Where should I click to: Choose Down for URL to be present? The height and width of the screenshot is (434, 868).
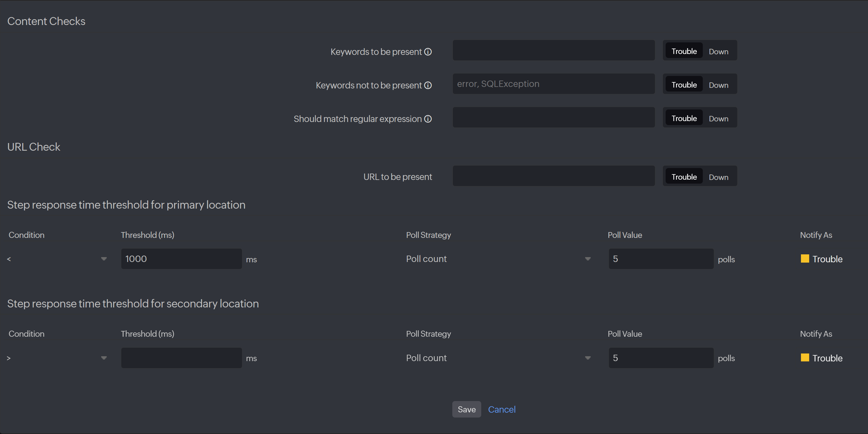[x=718, y=177]
